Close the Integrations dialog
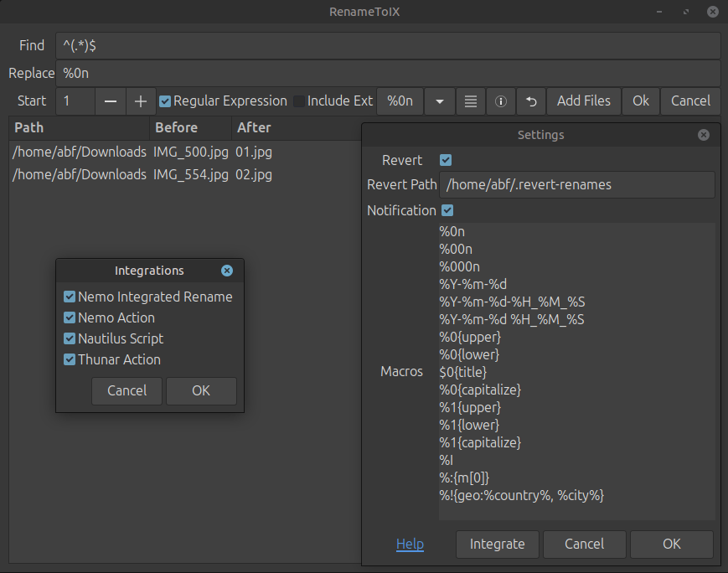728x573 pixels. [227, 271]
